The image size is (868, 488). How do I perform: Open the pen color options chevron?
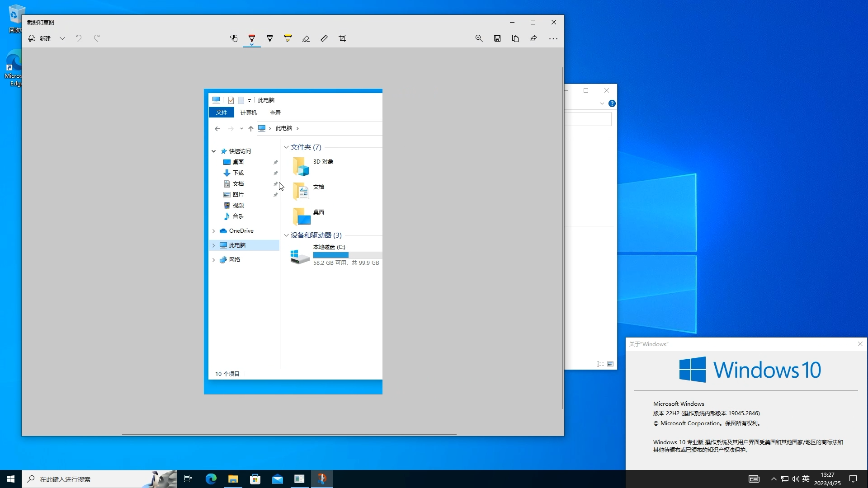tap(252, 45)
